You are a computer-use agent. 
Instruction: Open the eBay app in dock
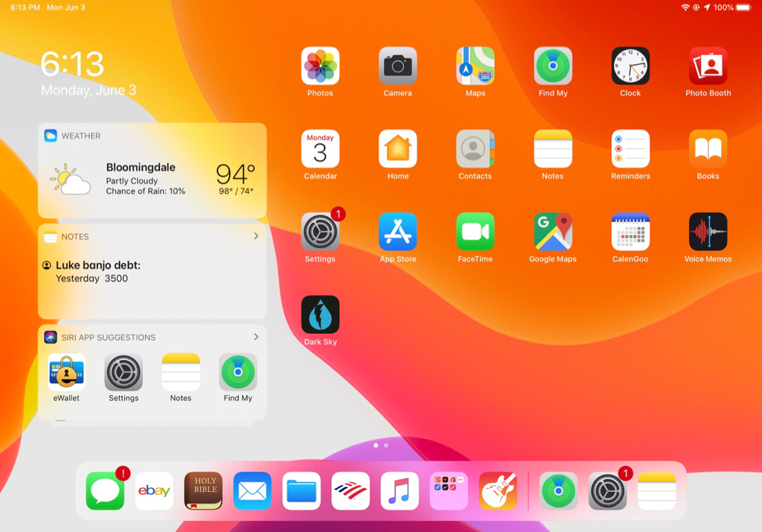coord(154,490)
